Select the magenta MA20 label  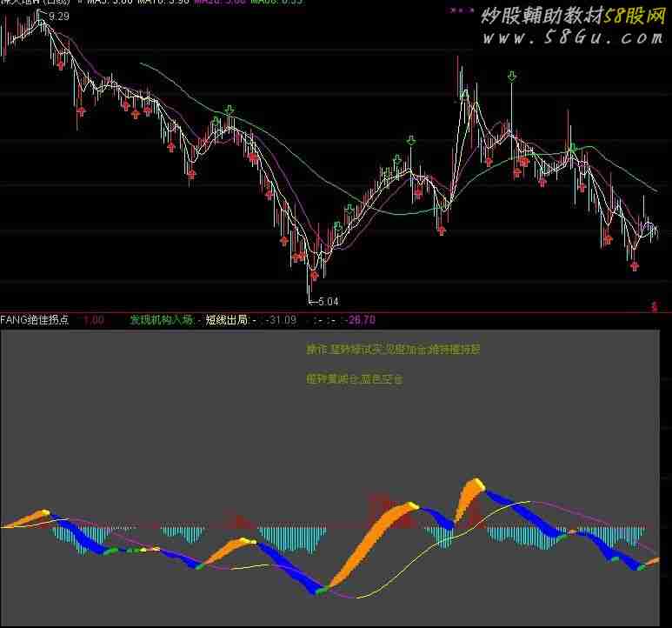pyautogui.click(x=220, y=3)
